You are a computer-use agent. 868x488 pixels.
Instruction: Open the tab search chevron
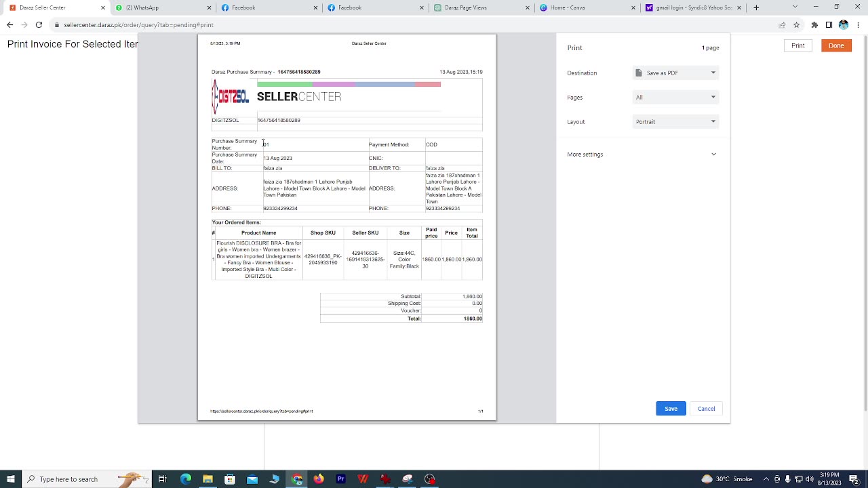[795, 7]
